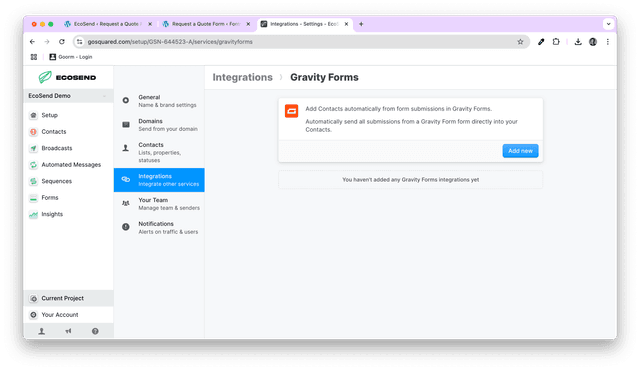This screenshot has height=370, width=640.
Task: Click the EcoSend leaf logo
Action: pyautogui.click(x=45, y=77)
